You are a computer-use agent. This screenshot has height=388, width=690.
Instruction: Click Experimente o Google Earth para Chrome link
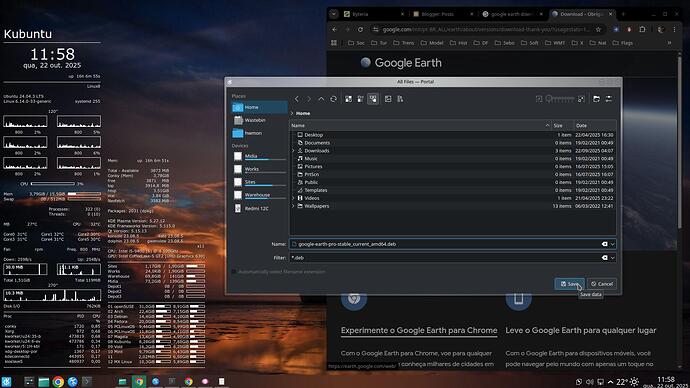[419, 330]
